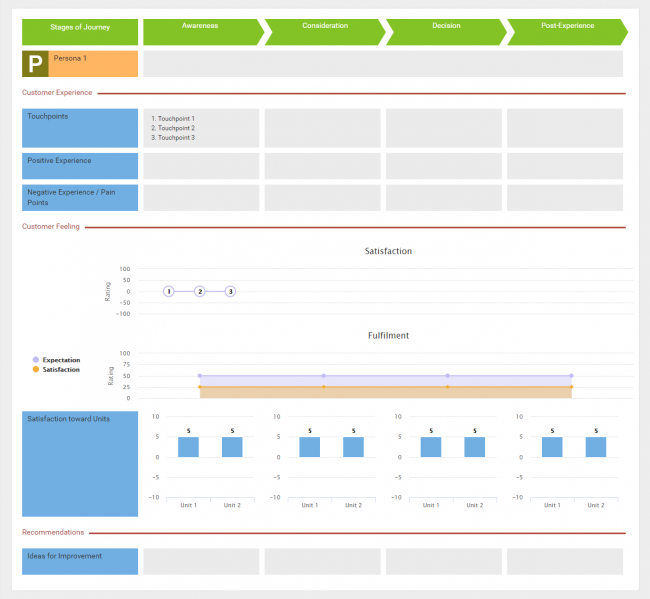Image resolution: width=650 pixels, height=599 pixels.
Task: Click the Touchpoints row label
Action: click(x=80, y=128)
